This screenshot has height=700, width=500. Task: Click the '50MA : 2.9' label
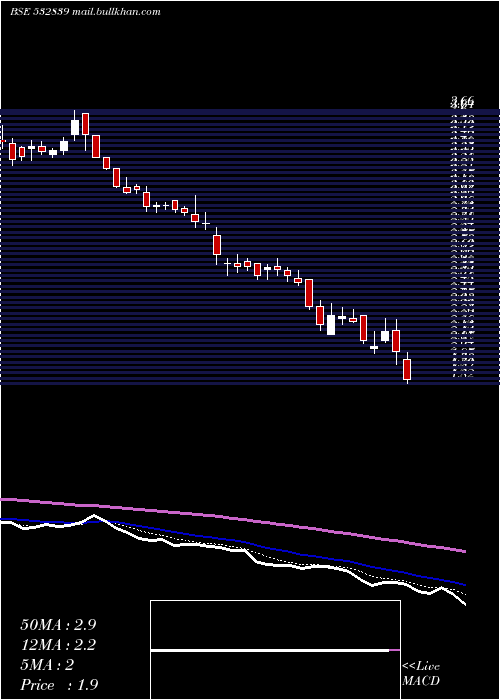coord(58,625)
